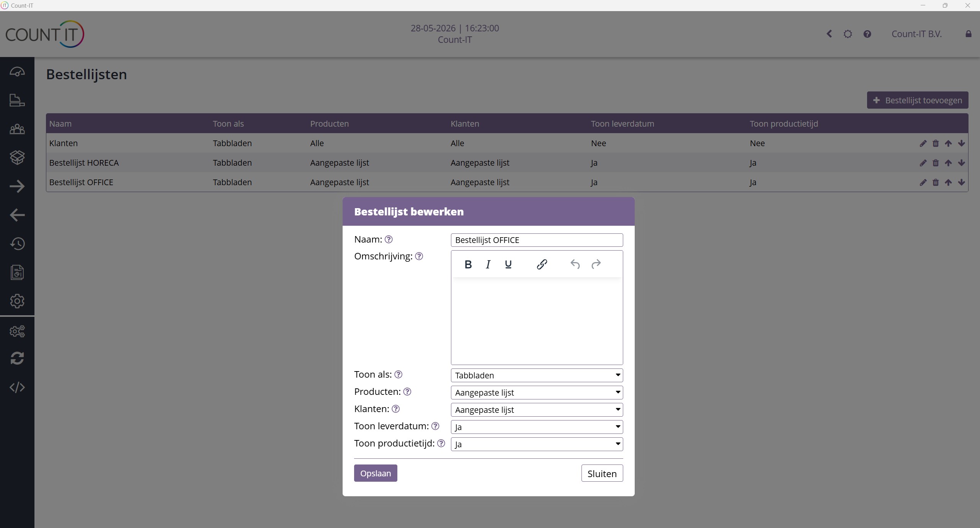Viewport: 980px width, 528px height.
Task: Toggle underline in Omschrijving editor
Action: click(x=508, y=264)
